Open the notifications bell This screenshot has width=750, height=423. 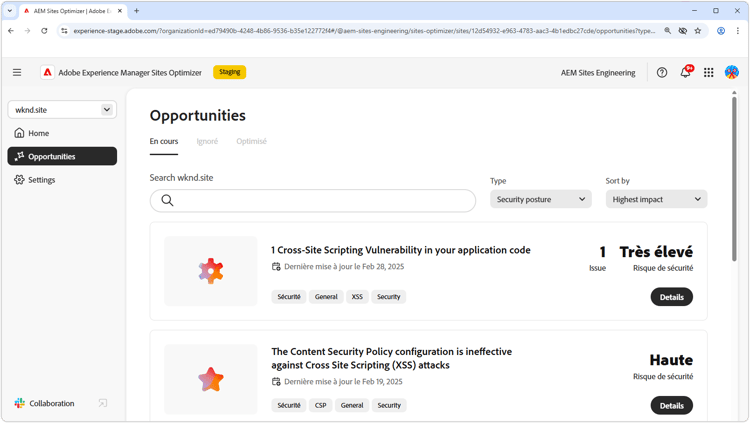coord(685,72)
